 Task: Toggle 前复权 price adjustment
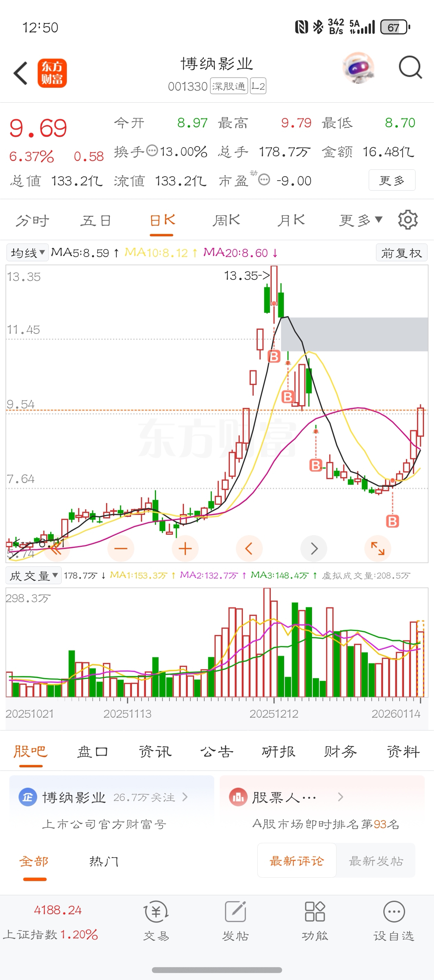402,253
